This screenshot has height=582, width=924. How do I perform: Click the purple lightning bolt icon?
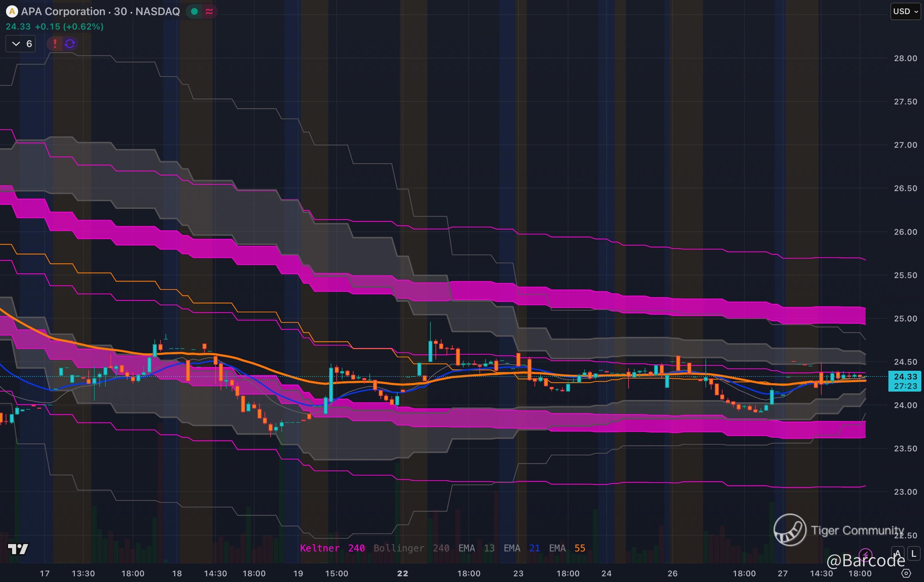tap(865, 554)
